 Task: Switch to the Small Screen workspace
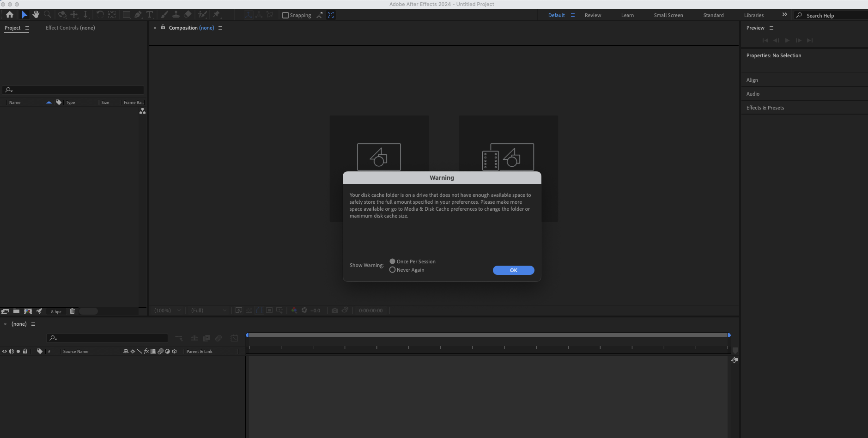pos(668,15)
